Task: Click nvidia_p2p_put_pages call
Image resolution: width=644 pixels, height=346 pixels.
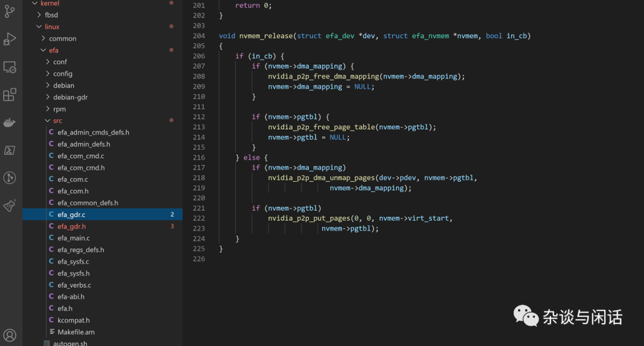Action: [x=309, y=219]
